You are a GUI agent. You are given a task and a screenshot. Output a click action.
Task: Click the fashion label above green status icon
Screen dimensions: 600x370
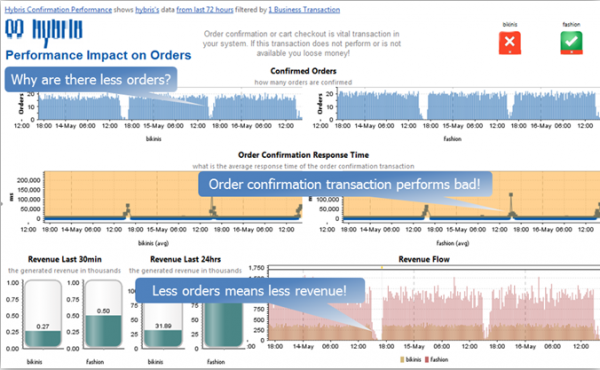(x=571, y=24)
